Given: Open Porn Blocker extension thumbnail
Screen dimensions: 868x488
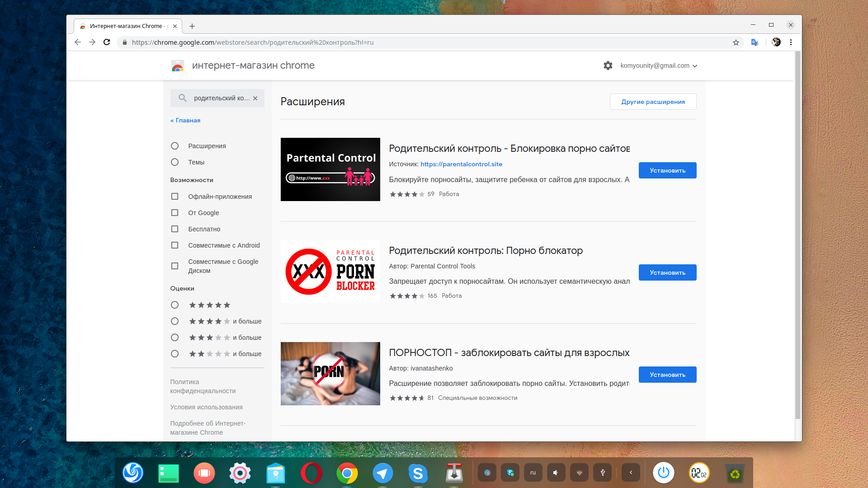Looking at the screenshot, I should [330, 272].
